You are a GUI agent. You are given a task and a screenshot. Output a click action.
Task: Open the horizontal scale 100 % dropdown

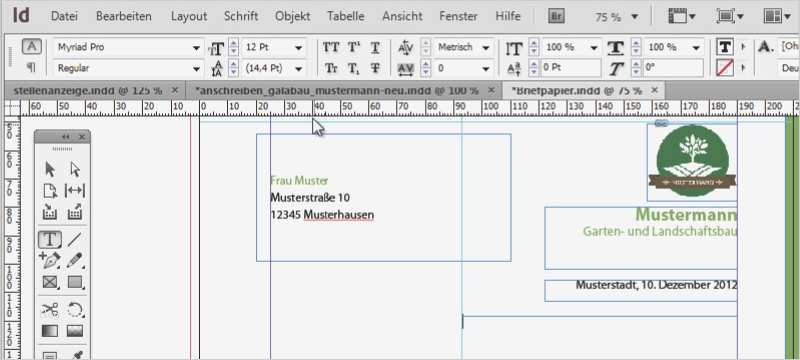[696, 47]
